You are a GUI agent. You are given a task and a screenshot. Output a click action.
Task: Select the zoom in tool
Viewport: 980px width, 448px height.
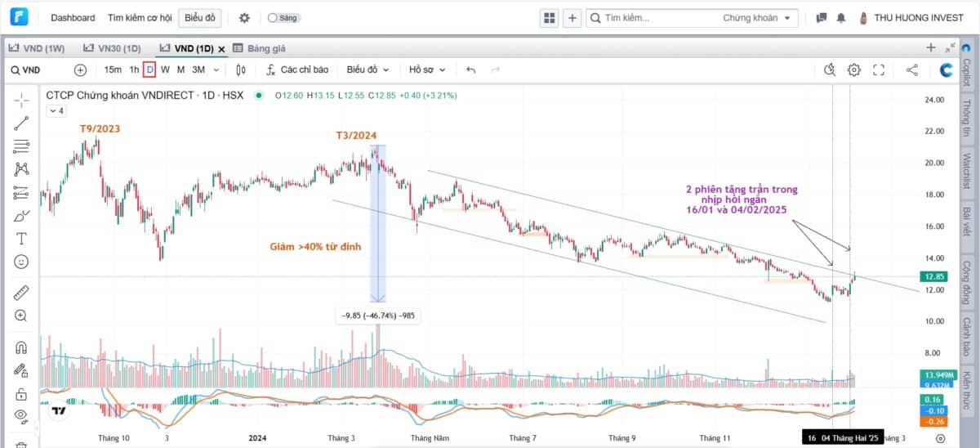(21, 316)
